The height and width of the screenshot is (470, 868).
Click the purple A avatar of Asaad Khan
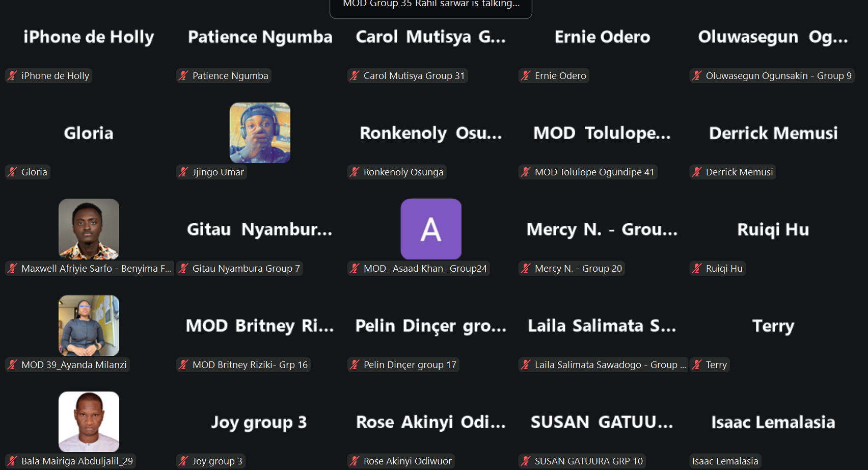click(431, 229)
